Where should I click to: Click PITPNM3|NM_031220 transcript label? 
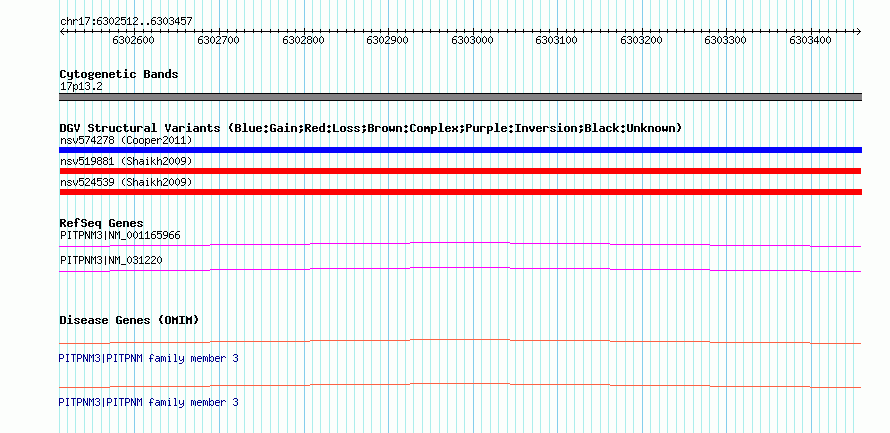click(x=112, y=260)
